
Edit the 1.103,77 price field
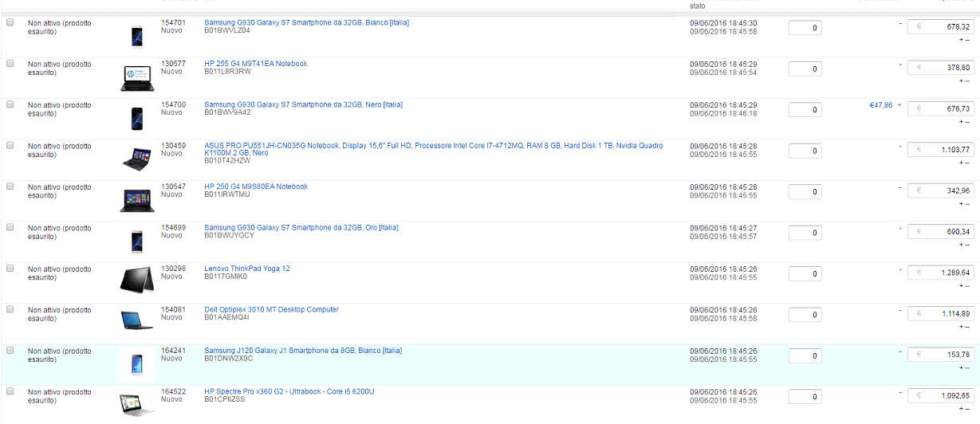click(x=941, y=150)
